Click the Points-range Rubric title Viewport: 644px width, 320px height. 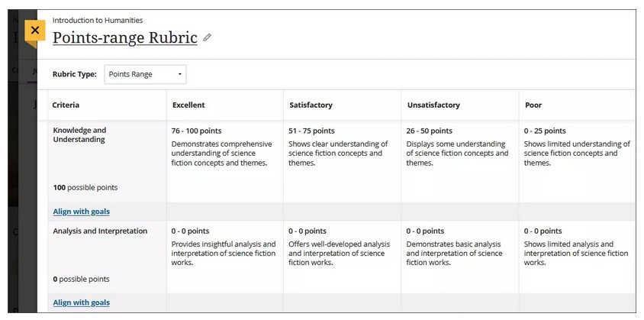tap(124, 37)
